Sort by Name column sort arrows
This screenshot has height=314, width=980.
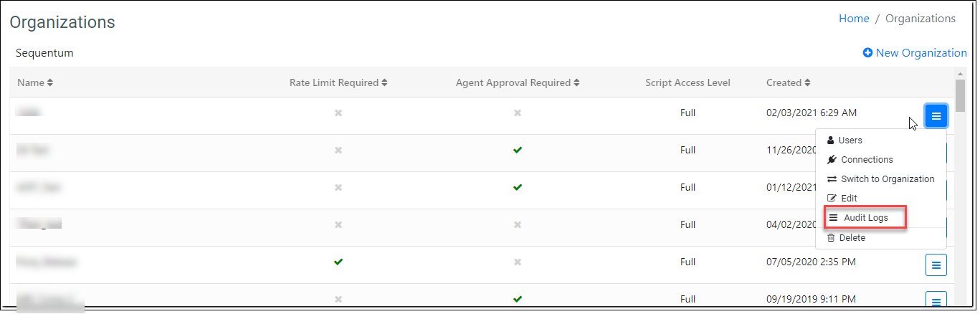[x=50, y=83]
